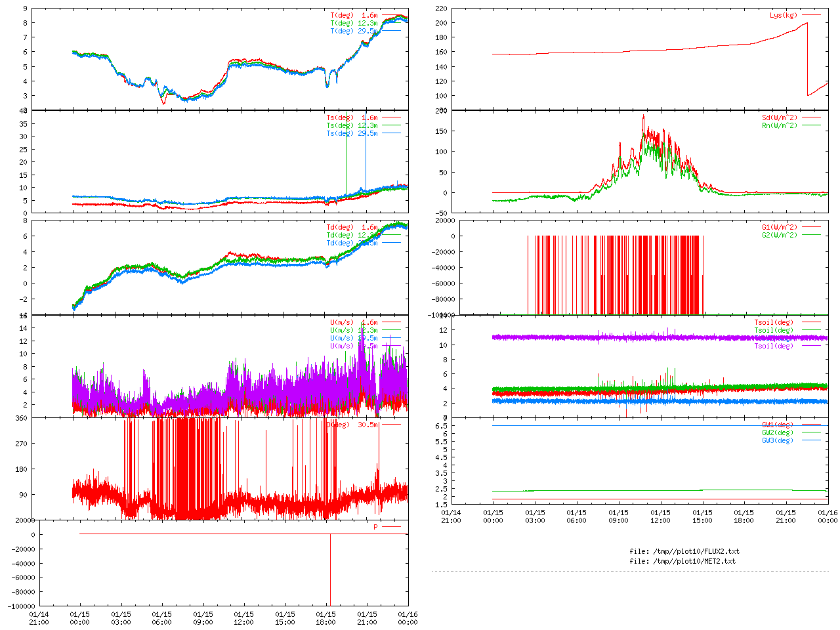Click the blue line sample beside T(deg) 29.5m
Image resolution: width=840 pixels, height=630 pixels.
pyautogui.click(x=391, y=31)
